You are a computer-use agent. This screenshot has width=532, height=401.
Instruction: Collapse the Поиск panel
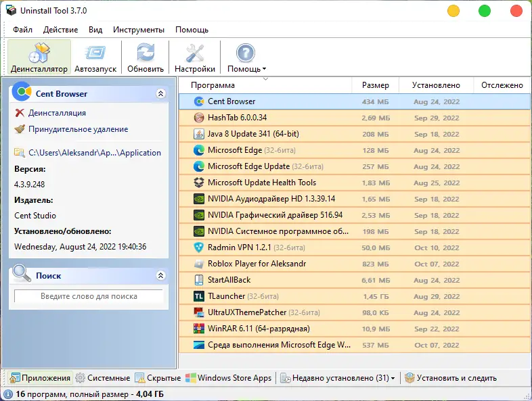pyautogui.click(x=161, y=275)
